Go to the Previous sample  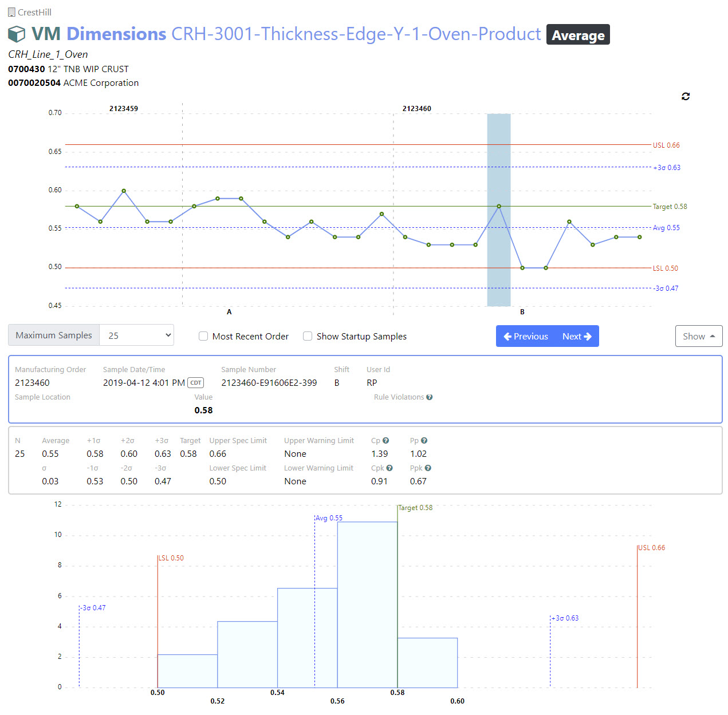click(x=526, y=336)
